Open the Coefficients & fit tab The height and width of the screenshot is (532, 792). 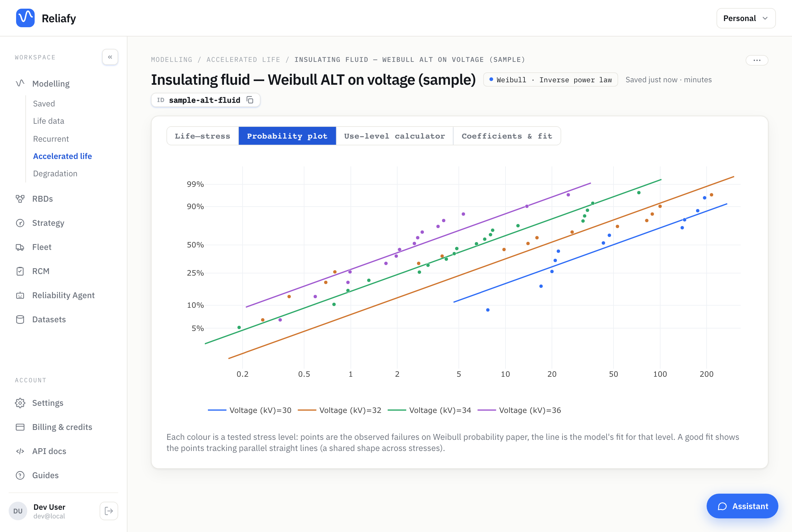pyautogui.click(x=507, y=136)
